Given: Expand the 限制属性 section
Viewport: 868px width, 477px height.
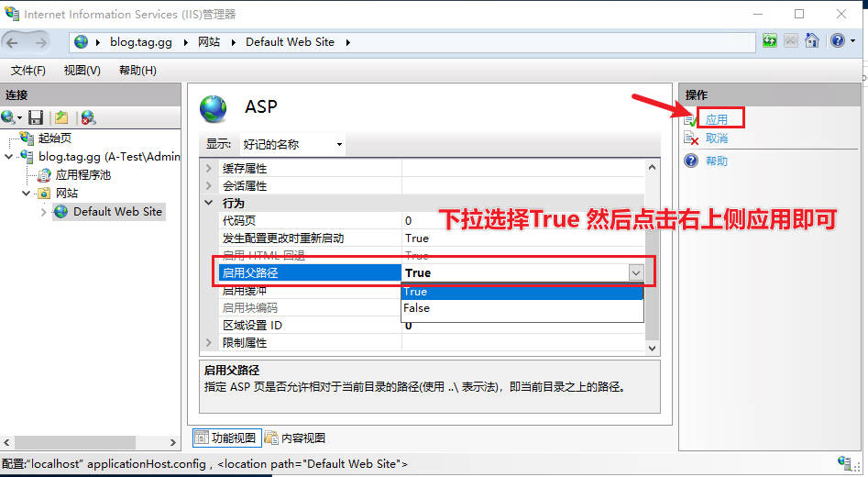Looking at the screenshot, I should tap(209, 342).
